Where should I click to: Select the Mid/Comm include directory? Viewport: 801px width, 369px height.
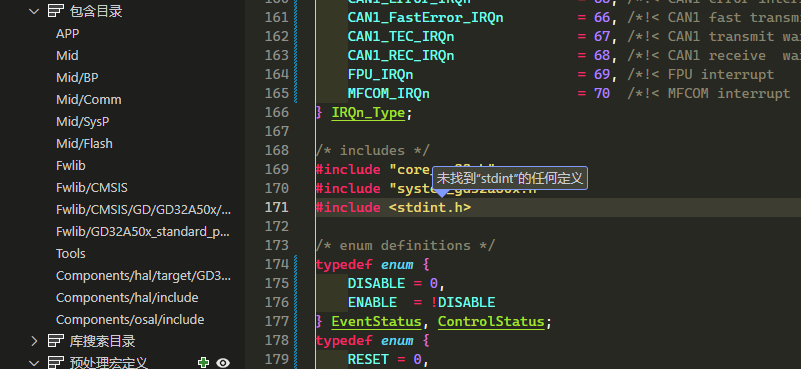[89, 100]
